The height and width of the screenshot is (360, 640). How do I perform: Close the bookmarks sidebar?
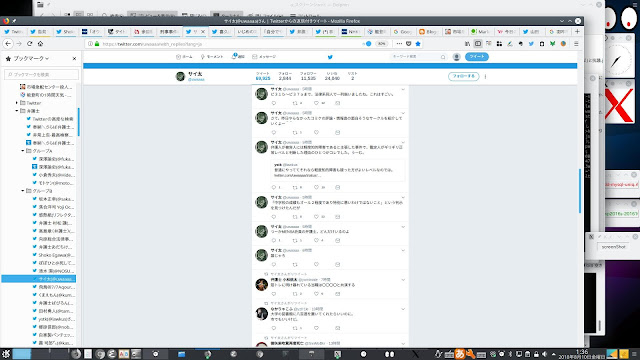(74, 59)
